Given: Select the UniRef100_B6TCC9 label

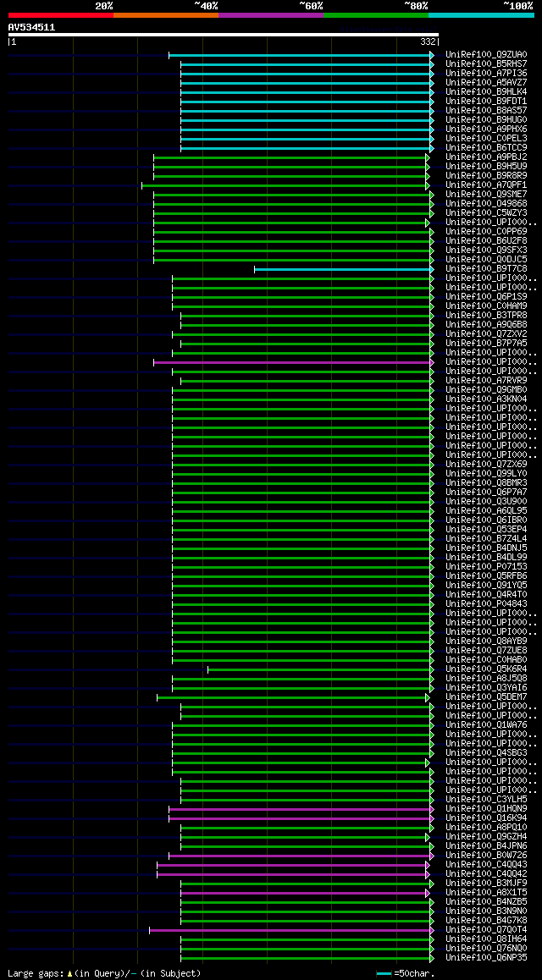Looking at the screenshot, I should (x=486, y=148).
